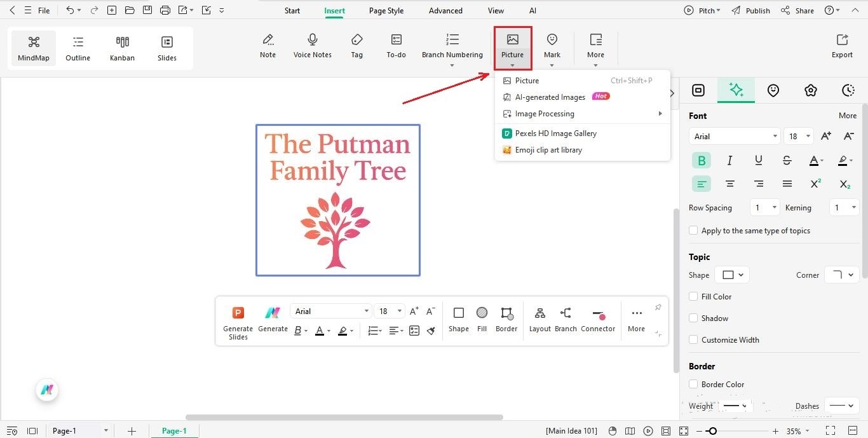The height and width of the screenshot is (438, 868).
Task: Open the Start ribbon tab
Action: click(292, 11)
